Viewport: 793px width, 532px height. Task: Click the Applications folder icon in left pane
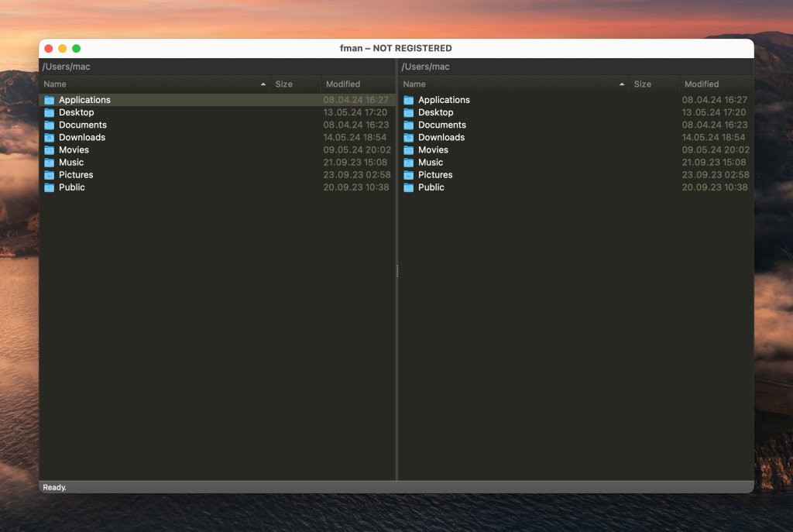[x=49, y=99]
